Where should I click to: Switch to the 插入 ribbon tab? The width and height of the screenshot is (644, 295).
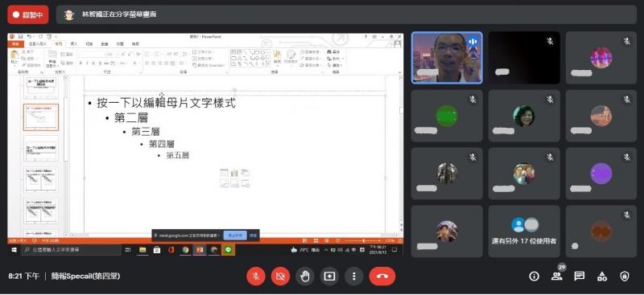coord(74,43)
